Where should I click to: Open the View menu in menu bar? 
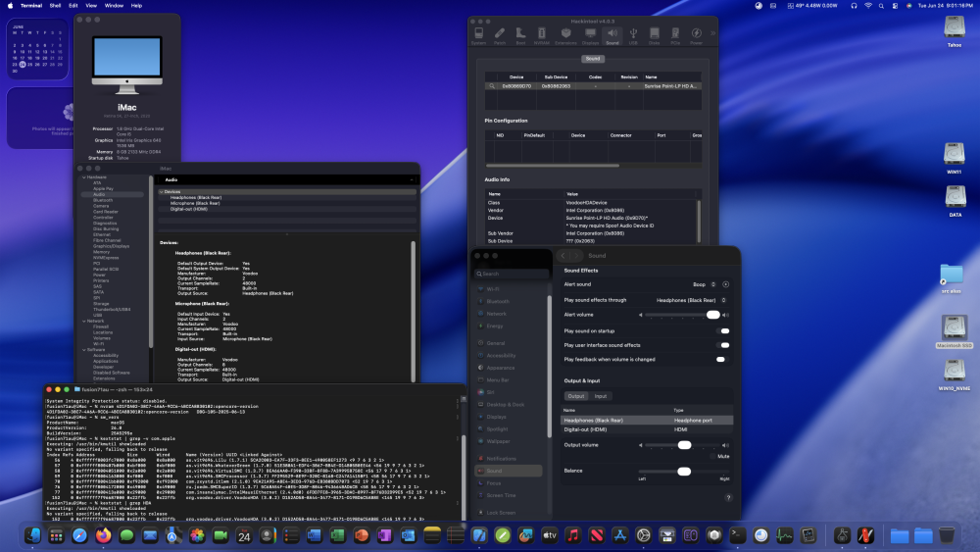pos(91,6)
